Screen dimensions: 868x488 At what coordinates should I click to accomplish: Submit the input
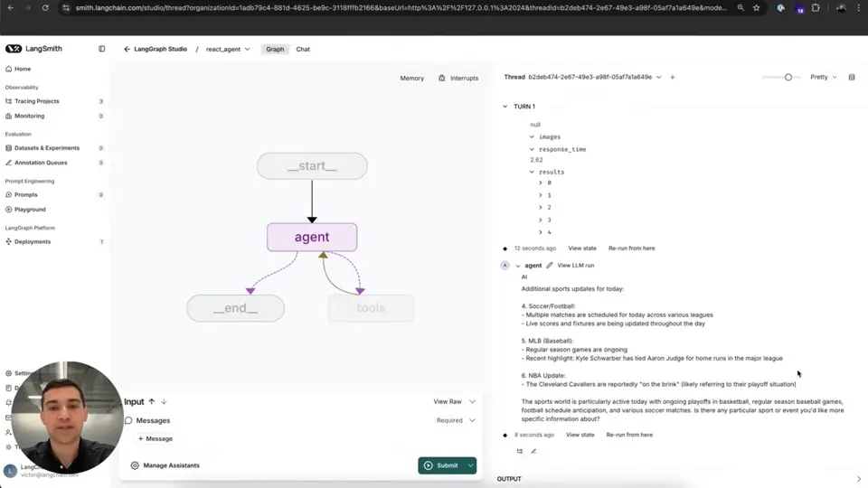pyautogui.click(x=442, y=466)
